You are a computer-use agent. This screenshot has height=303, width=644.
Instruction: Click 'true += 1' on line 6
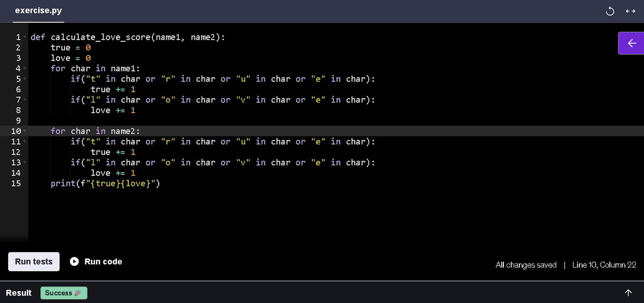coord(113,90)
